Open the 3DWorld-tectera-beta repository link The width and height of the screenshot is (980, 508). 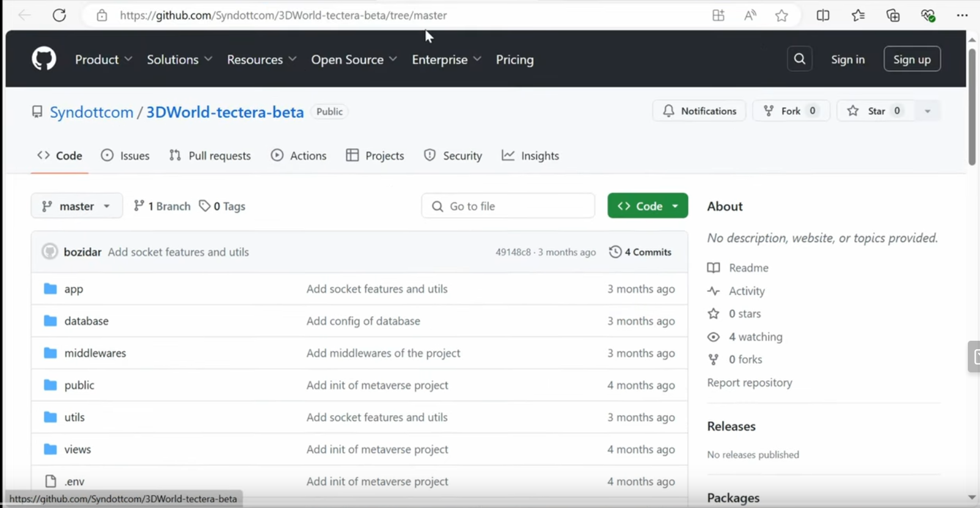click(x=225, y=112)
